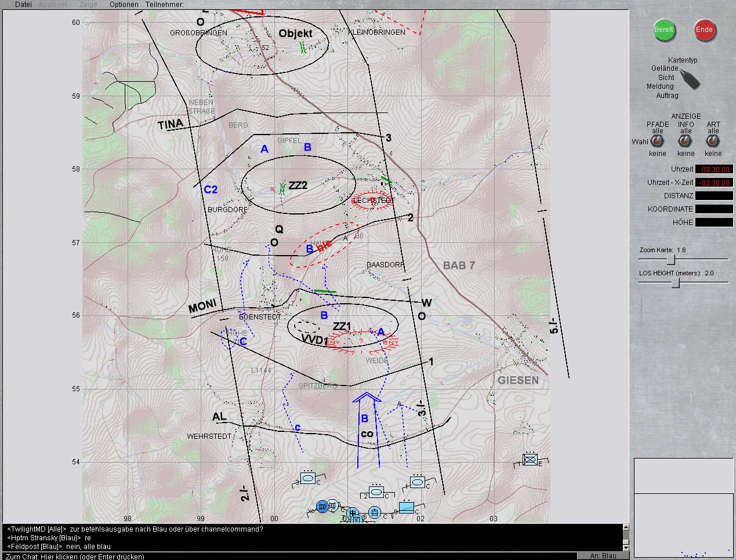Select the crossed-box unit icon marked E
This screenshot has width=736, height=560.
point(530,460)
